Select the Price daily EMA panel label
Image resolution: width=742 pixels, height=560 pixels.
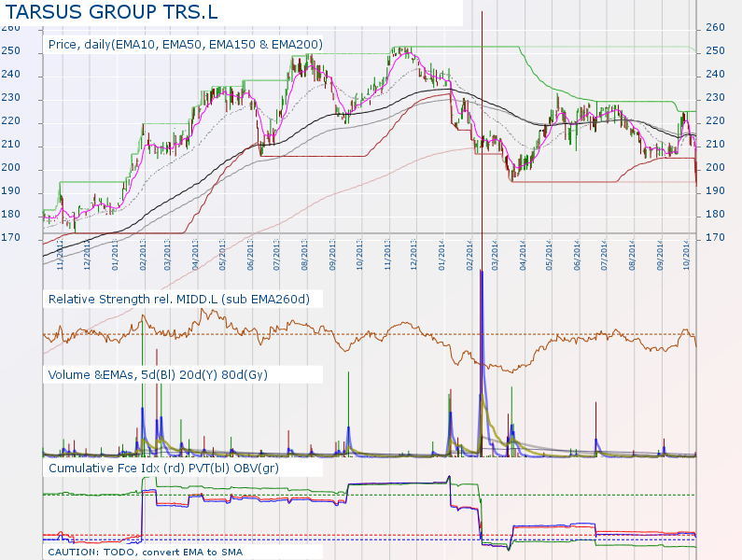pos(185,44)
